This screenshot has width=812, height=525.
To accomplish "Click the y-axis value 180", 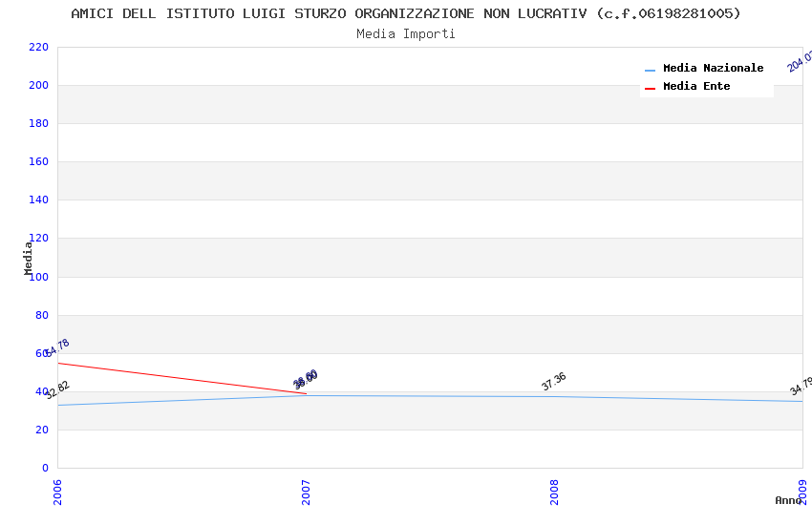I will pyautogui.click(x=38, y=124).
